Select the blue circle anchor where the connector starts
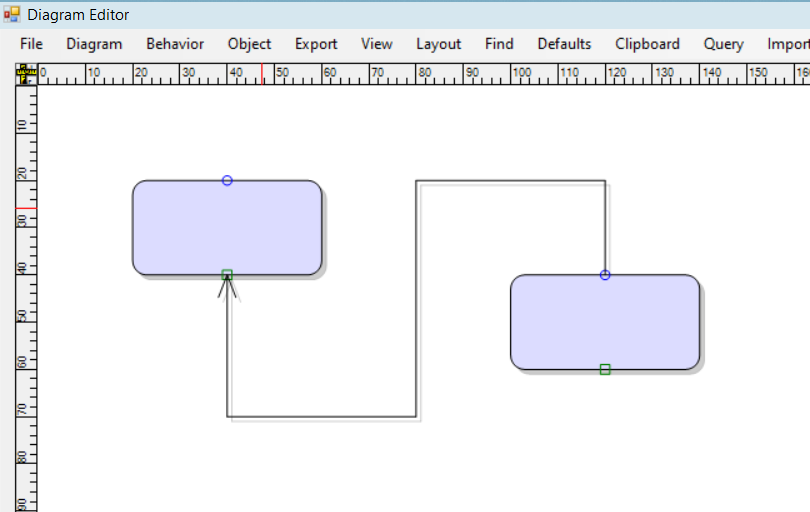Image resolution: width=810 pixels, height=512 pixels. (605, 275)
